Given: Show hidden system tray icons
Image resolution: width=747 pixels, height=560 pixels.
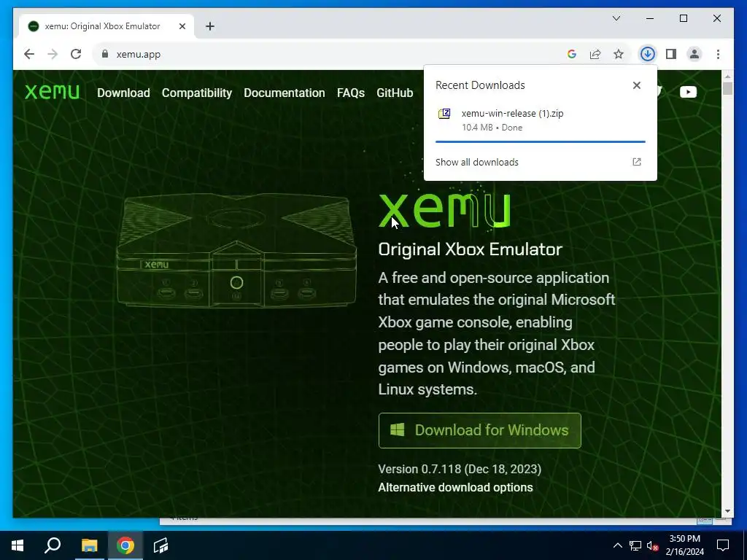Looking at the screenshot, I should coord(617,545).
